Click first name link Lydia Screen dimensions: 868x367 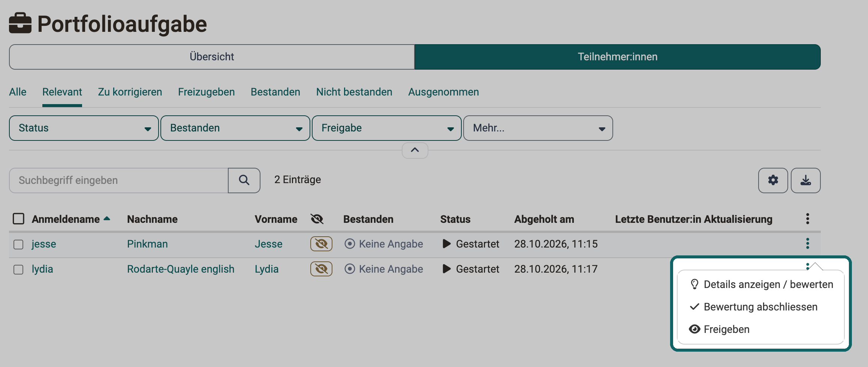coord(267,269)
